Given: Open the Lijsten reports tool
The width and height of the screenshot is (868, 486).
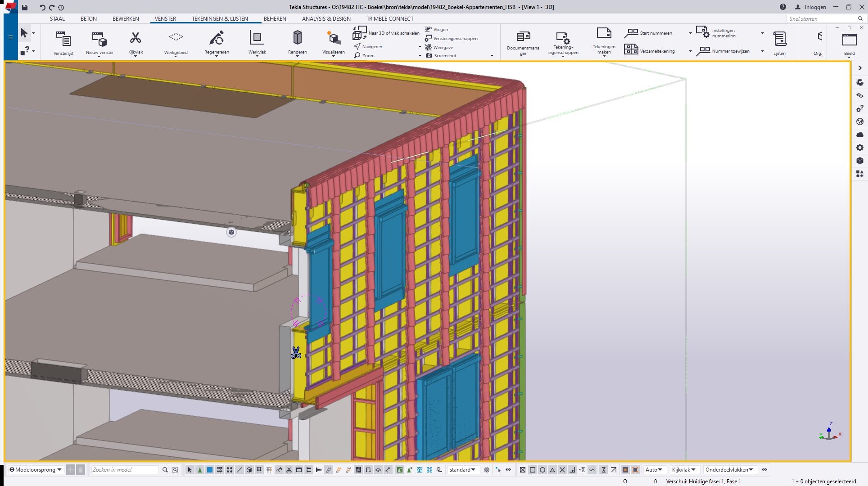Looking at the screenshot, I should pos(779,44).
